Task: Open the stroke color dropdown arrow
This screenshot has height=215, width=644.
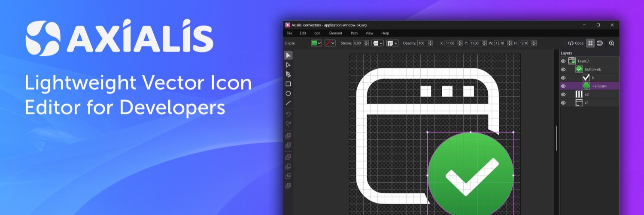Action: (333, 43)
